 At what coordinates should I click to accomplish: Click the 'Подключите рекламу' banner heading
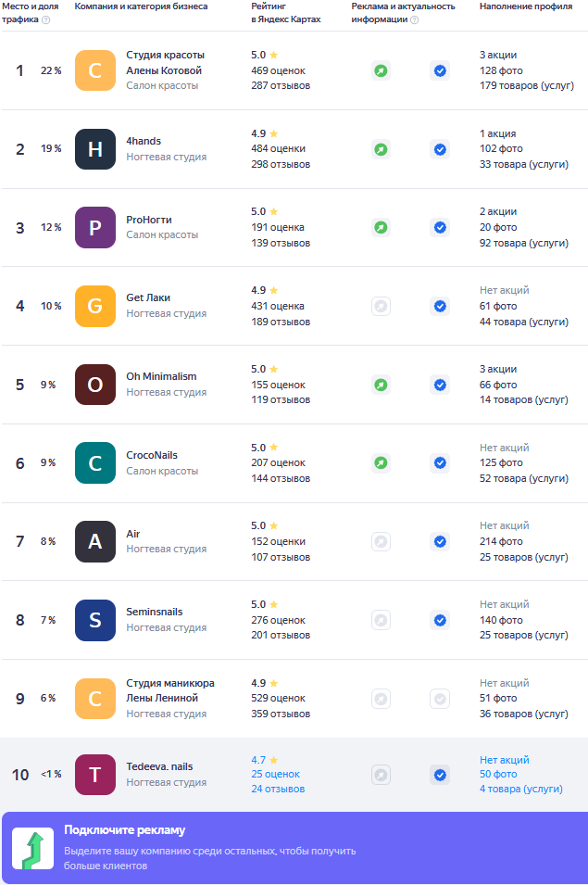(x=125, y=829)
